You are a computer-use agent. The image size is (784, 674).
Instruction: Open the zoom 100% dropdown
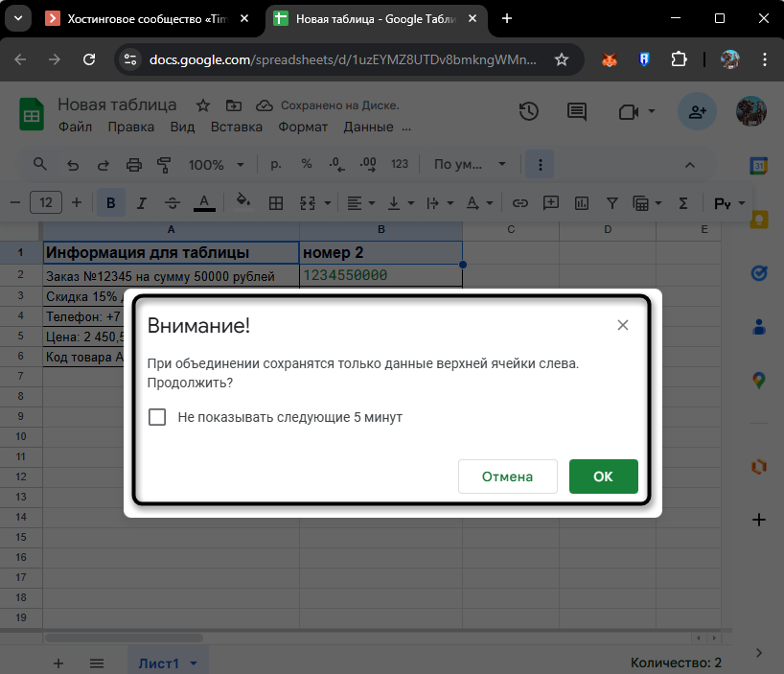[217, 165]
